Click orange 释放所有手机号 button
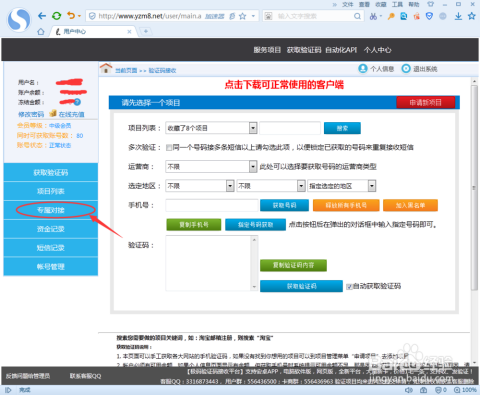 click(346, 205)
